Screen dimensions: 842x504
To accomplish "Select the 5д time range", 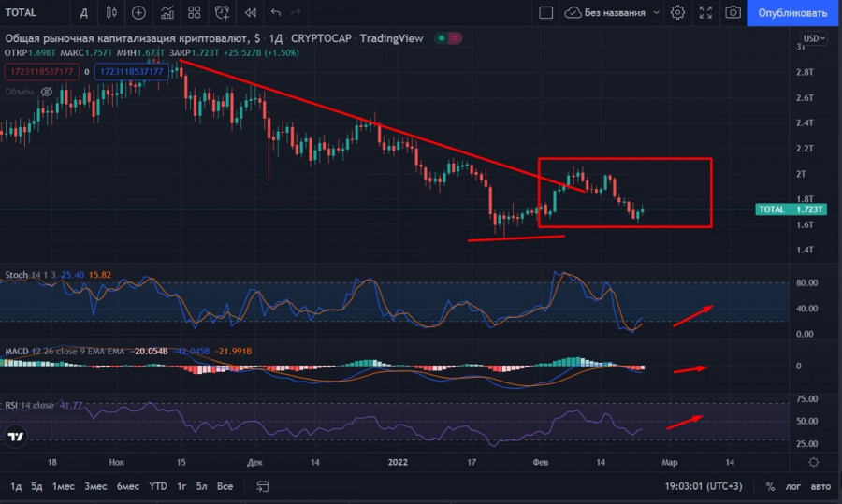I will coord(36,486).
